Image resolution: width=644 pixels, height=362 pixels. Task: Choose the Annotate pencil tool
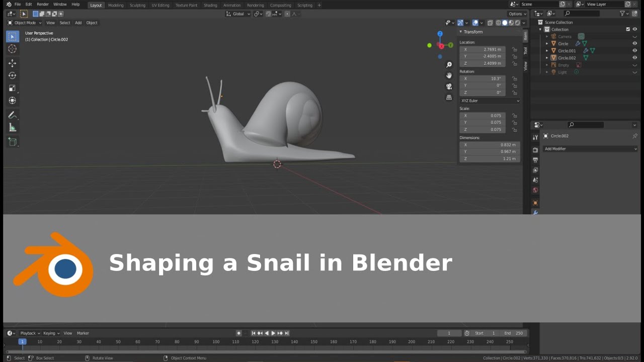[x=13, y=115]
